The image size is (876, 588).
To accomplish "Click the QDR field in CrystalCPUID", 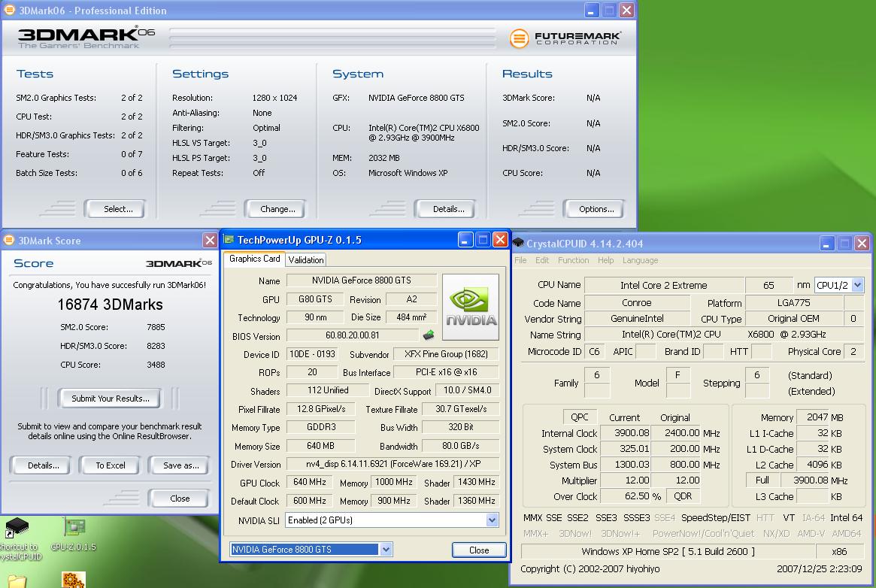I will click(683, 496).
